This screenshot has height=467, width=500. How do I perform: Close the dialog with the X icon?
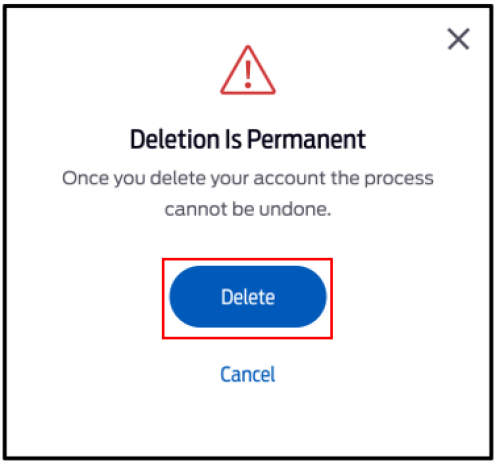click(x=458, y=39)
